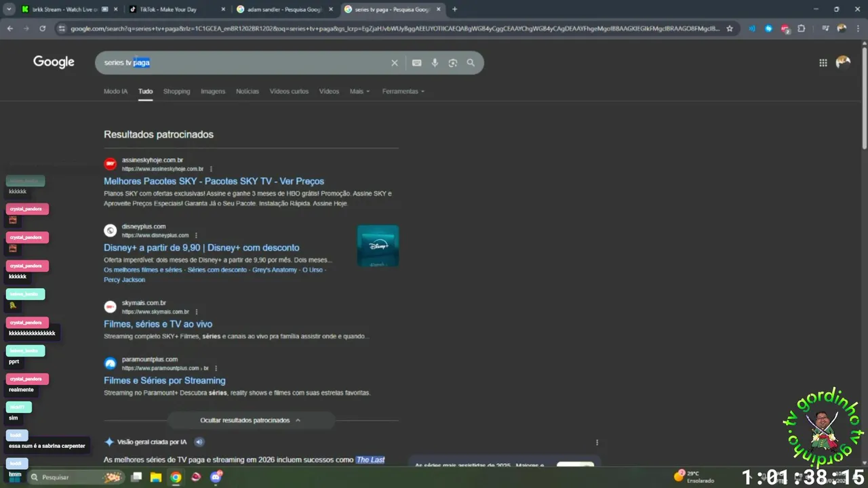
Task: Submit search with the magnifier icon
Action: click(471, 63)
